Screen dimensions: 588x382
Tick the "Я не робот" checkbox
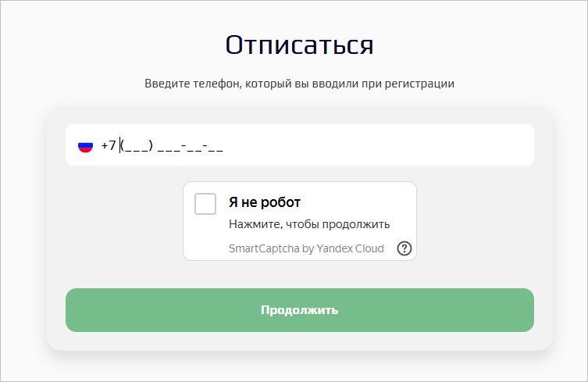tap(205, 204)
